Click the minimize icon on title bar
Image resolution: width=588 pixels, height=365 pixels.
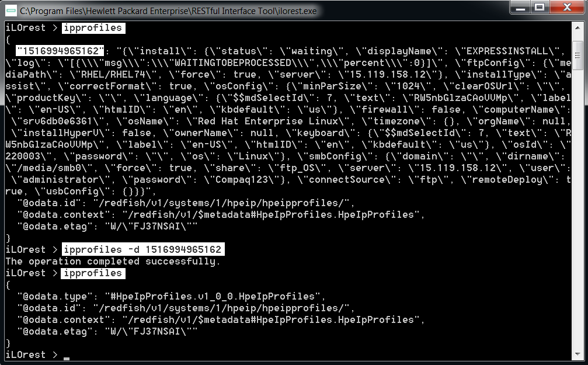(519, 7)
